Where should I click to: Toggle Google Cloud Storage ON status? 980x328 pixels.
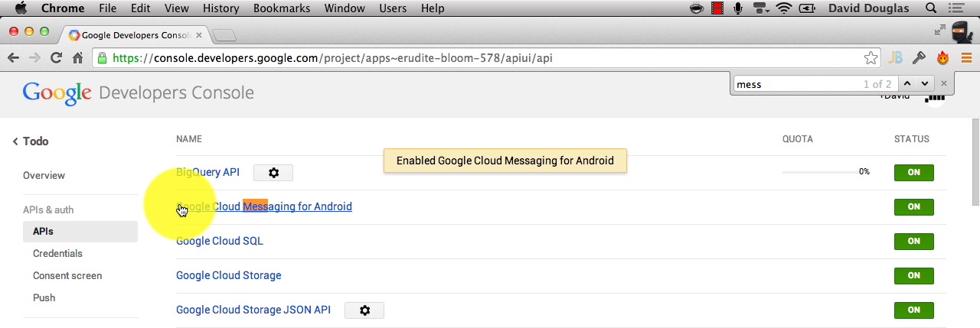914,276
